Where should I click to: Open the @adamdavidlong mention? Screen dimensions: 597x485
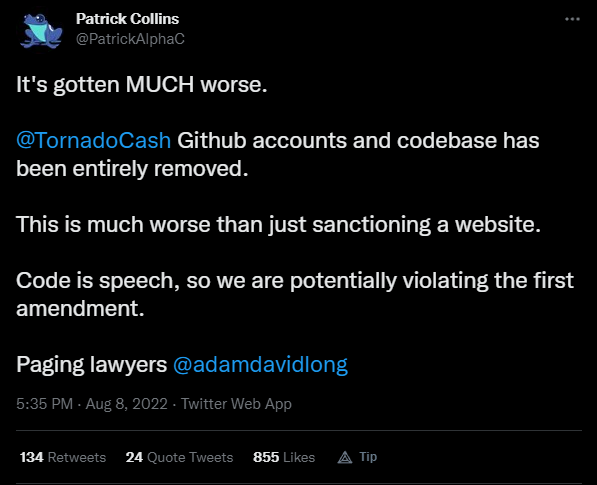[260, 364]
